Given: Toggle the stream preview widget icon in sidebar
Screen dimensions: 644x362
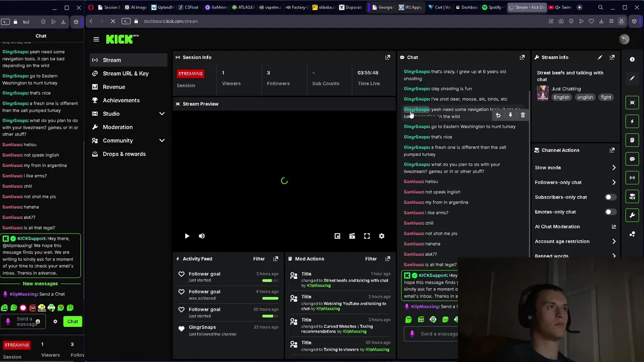Looking at the screenshot, I should [632, 103].
